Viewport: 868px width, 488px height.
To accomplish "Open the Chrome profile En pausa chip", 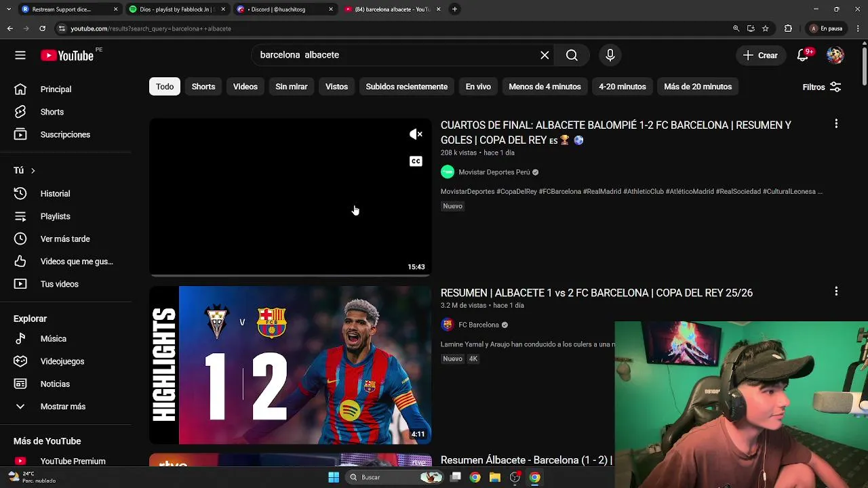I will pos(827,28).
